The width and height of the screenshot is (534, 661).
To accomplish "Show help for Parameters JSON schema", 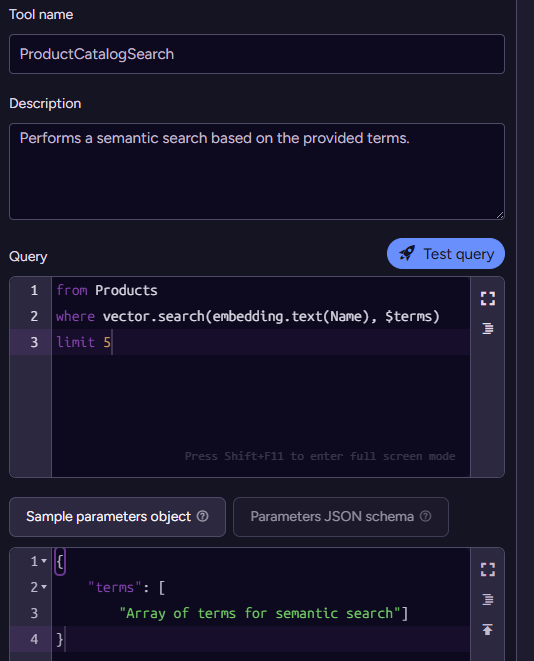I will point(426,516).
